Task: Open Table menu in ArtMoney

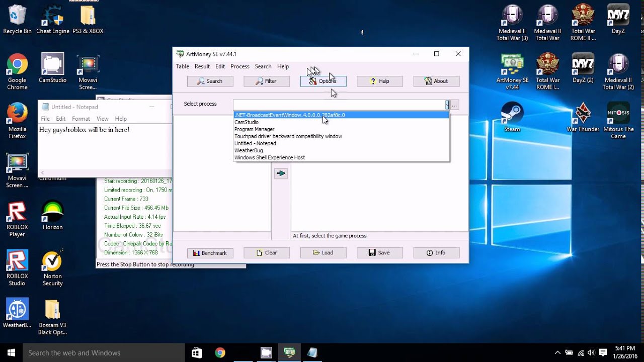Action: point(183,66)
